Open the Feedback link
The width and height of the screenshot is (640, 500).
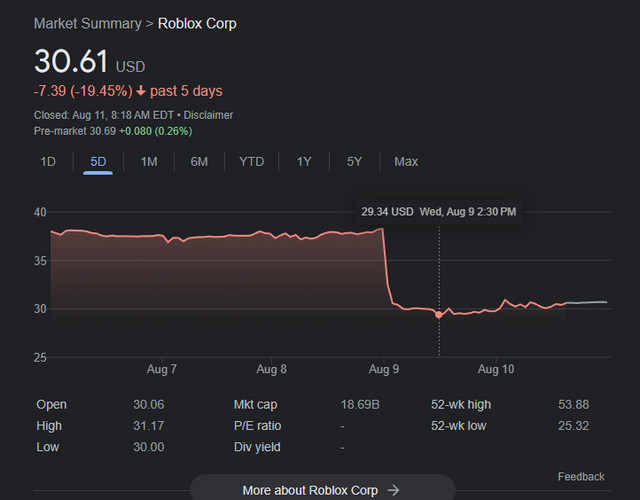[581, 477]
